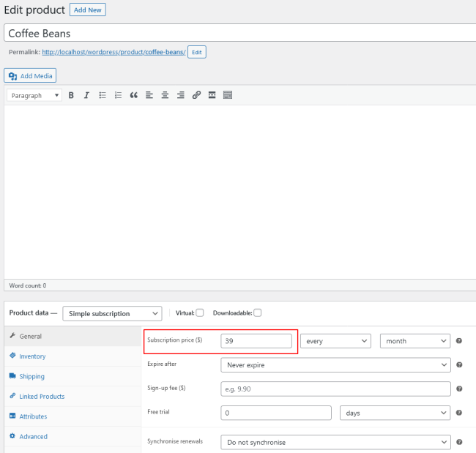476x453 pixels.
Task: Show the toolbar toggle extra row
Action: point(227,95)
